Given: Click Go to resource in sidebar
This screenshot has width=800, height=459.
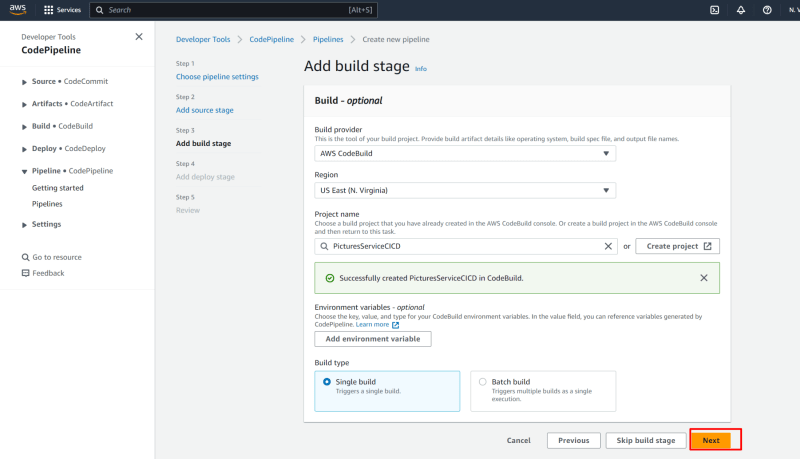Looking at the screenshot, I should click(x=57, y=257).
